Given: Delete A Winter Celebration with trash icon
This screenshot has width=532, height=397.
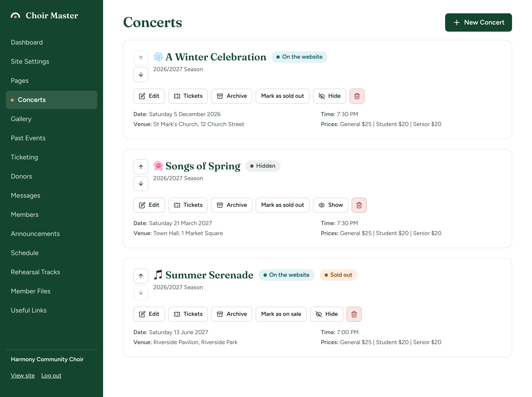Looking at the screenshot, I should coord(357,96).
